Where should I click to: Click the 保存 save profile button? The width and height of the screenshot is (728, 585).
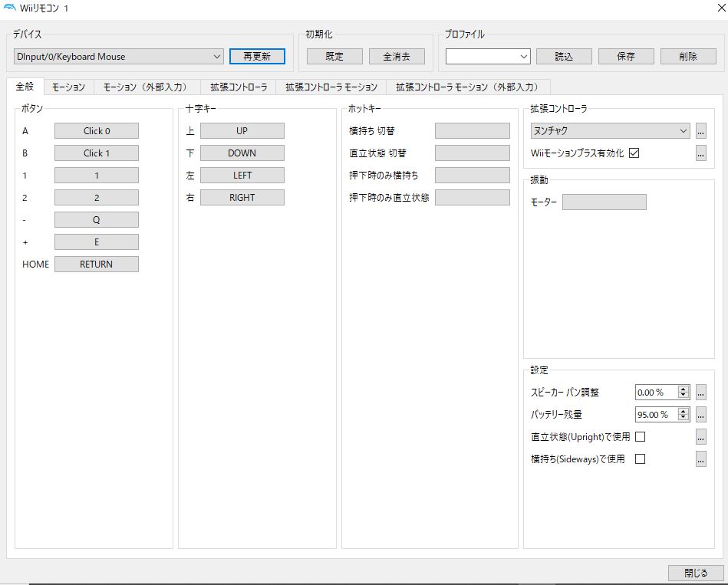pyautogui.click(x=625, y=56)
